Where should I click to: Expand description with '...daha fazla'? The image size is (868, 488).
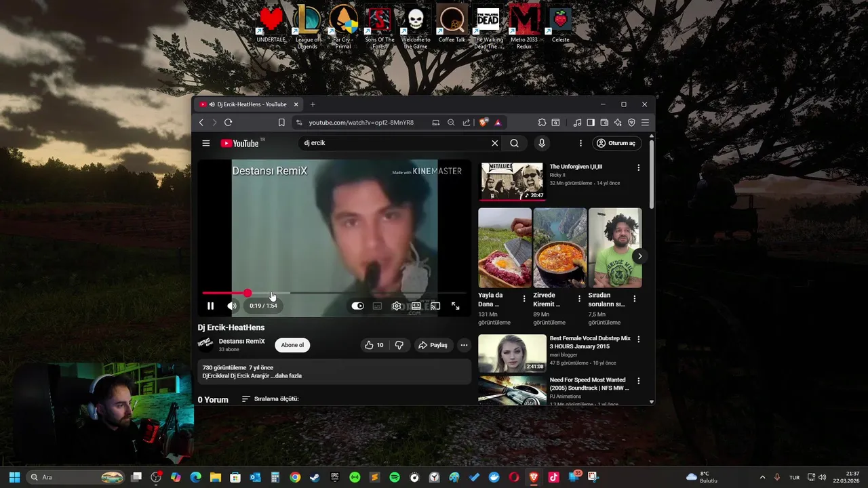pos(288,375)
